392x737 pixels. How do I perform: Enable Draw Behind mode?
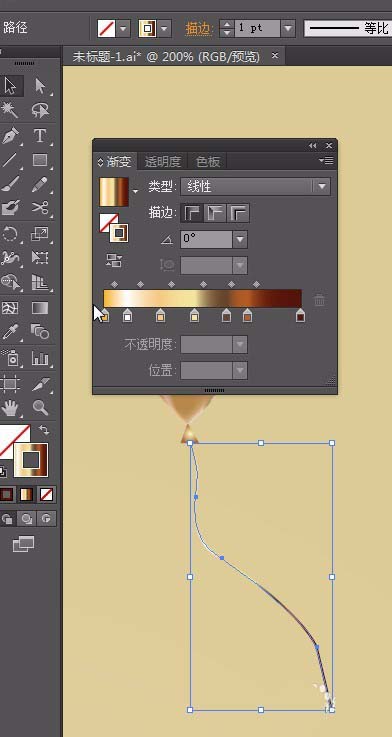tap(27, 519)
